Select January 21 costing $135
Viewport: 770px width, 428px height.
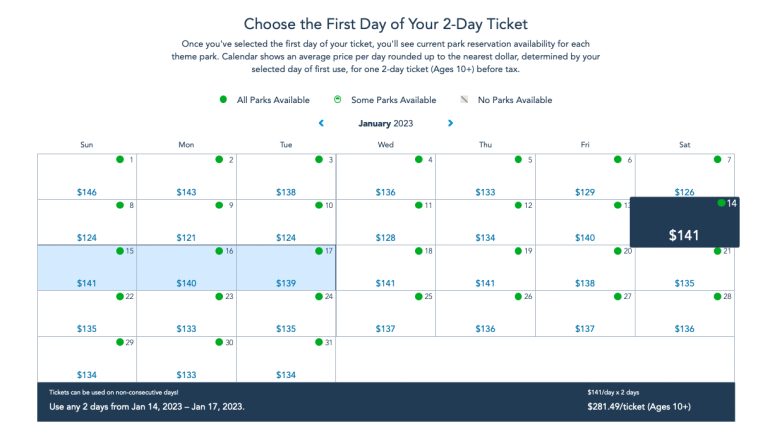[x=684, y=268]
